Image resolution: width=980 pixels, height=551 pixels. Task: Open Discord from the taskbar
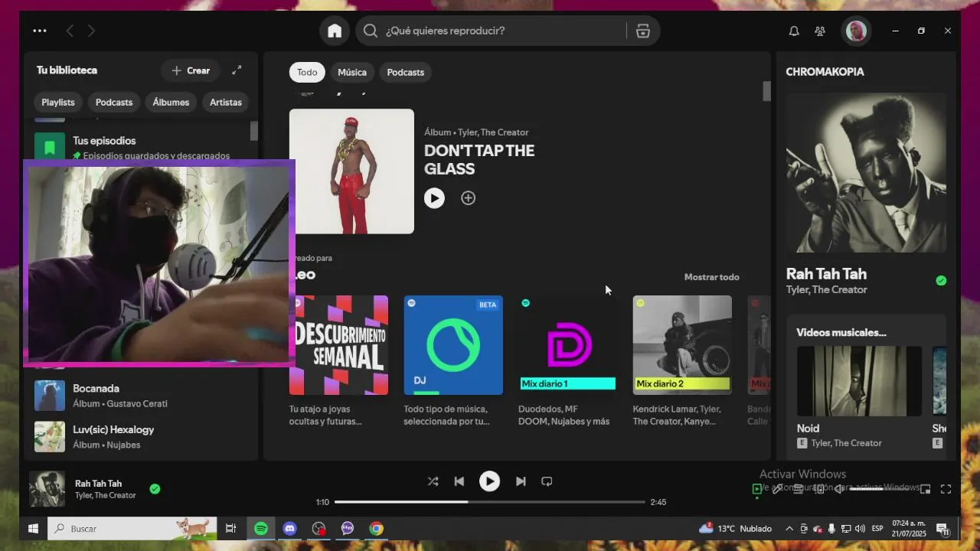(289, 529)
